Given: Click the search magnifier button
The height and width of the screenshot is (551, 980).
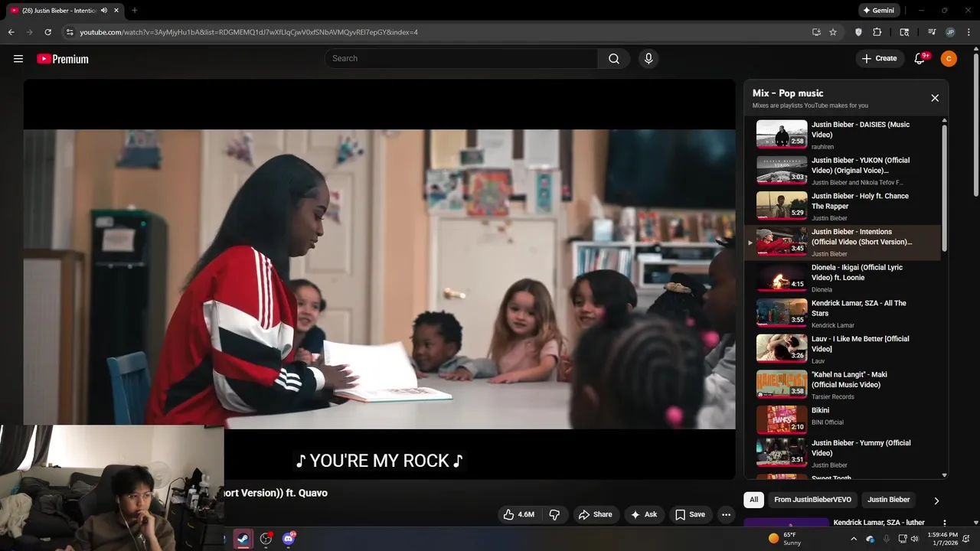Looking at the screenshot, I should 614,59.
